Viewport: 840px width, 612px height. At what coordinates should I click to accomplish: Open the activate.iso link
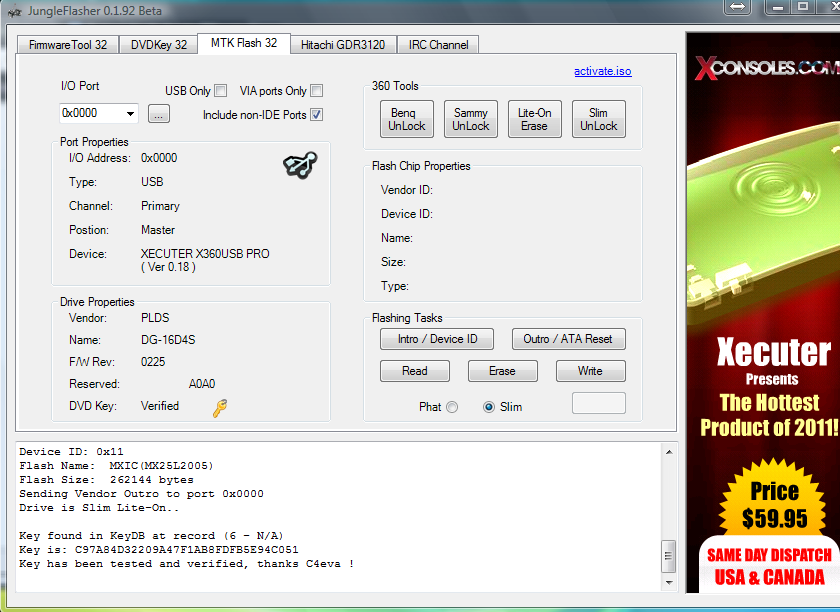pos(603,71)
